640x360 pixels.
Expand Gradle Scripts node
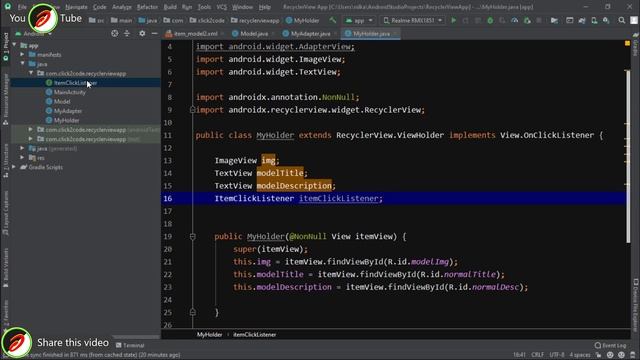click(14, 167)
